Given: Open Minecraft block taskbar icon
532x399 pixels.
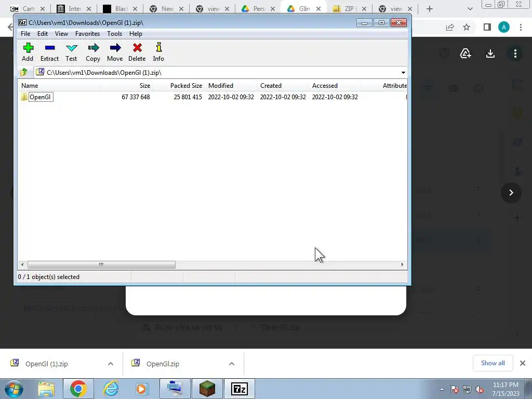Looking at the screenshot, I should click(x=207, y=389).
